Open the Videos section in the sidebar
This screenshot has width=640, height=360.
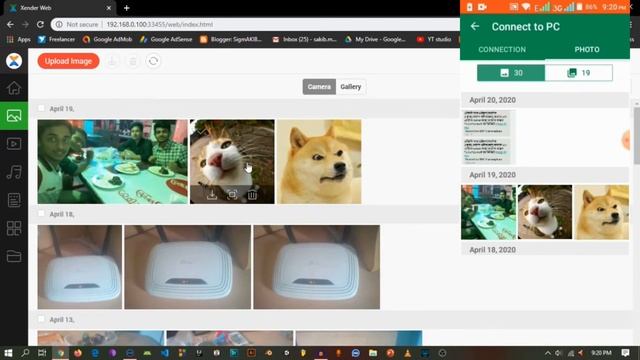pyautogui.click(x=14, y=144)
